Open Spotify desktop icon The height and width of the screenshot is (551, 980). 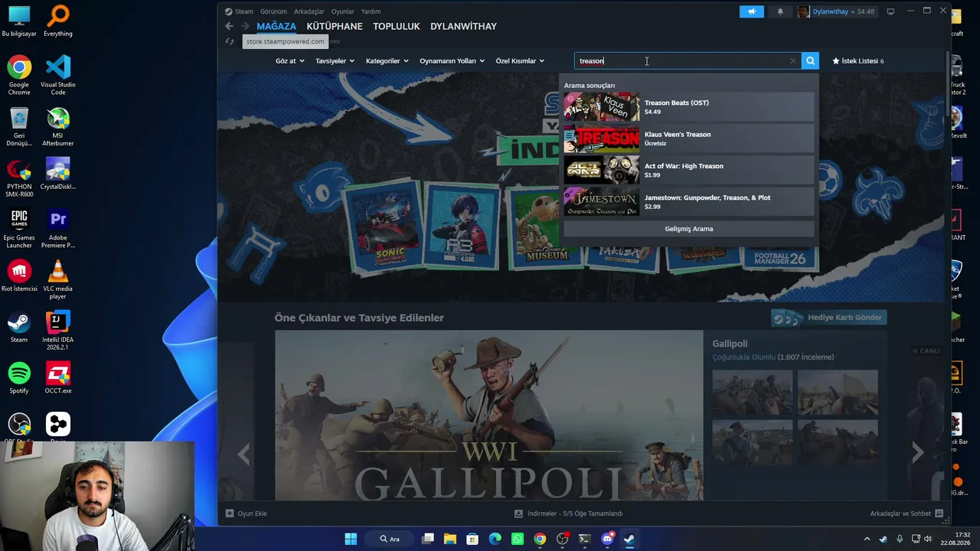[x=19, y=377]
